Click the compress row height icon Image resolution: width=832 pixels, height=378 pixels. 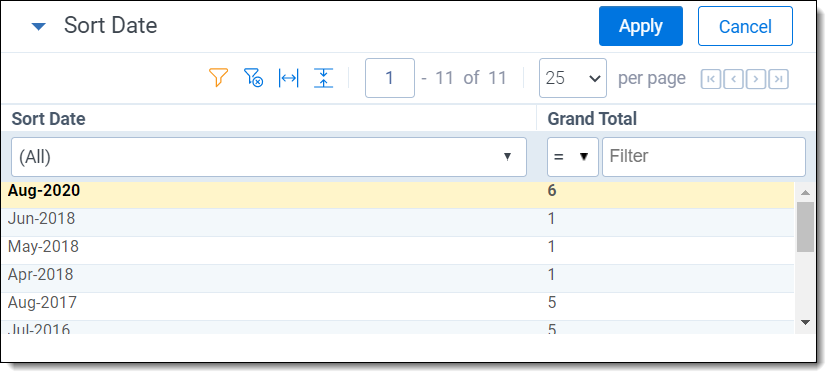point(323,78)
